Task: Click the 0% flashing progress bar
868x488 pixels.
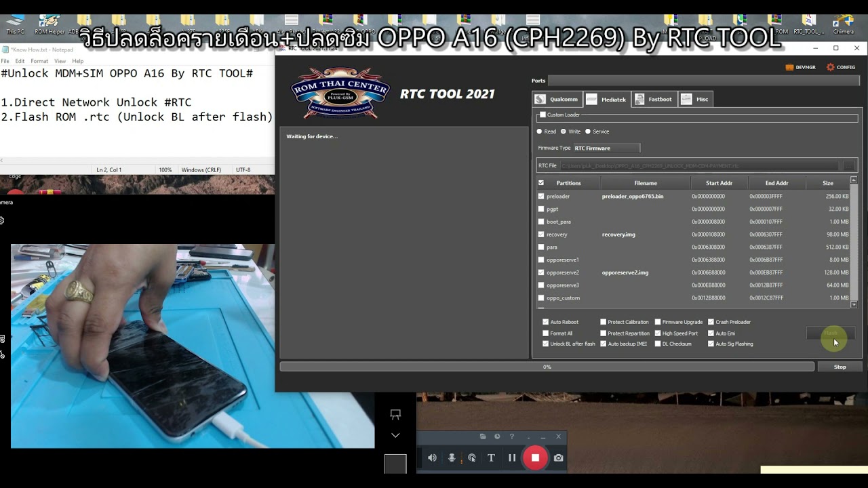Action: (547, 367)
